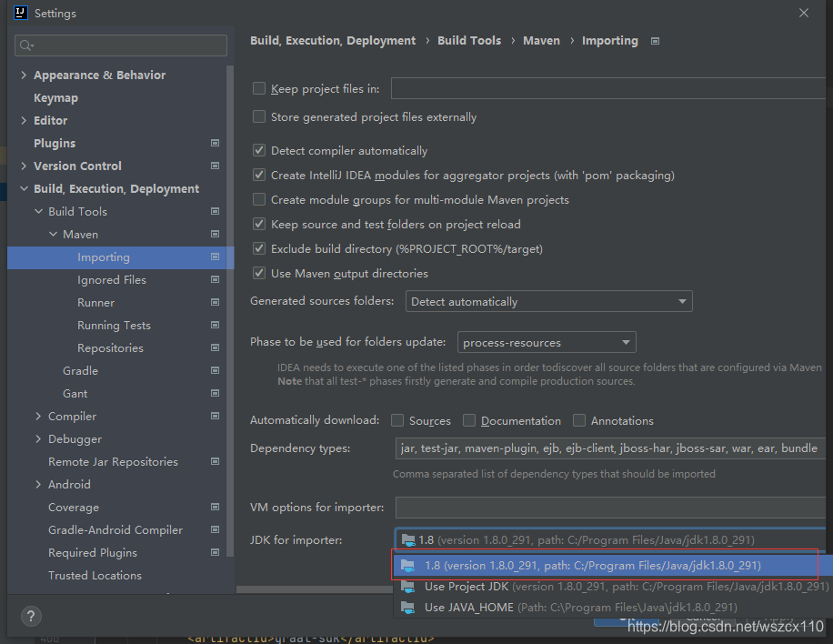Toggle Use Maven output directories
The image size is (833, 644).
pos(258,273)
